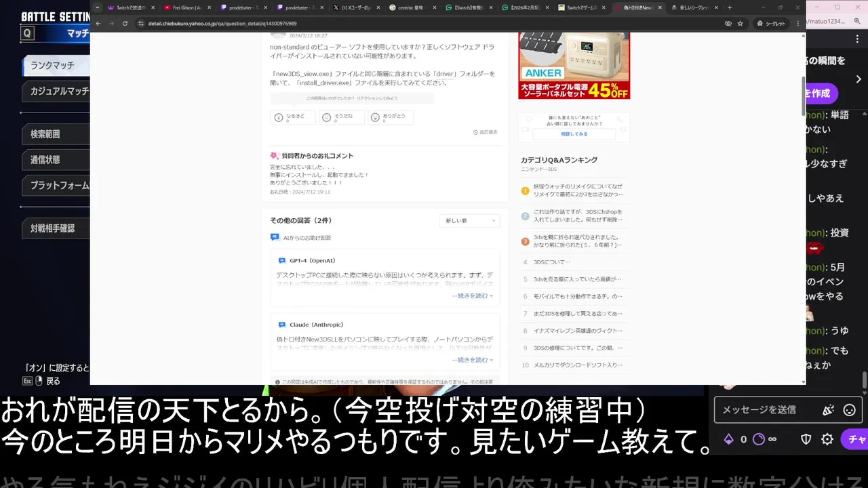The height and width of the screenshot is (488, 868).
Task: Expand GPT-4 answer via 続きを読む
Action: coord(472,296)
